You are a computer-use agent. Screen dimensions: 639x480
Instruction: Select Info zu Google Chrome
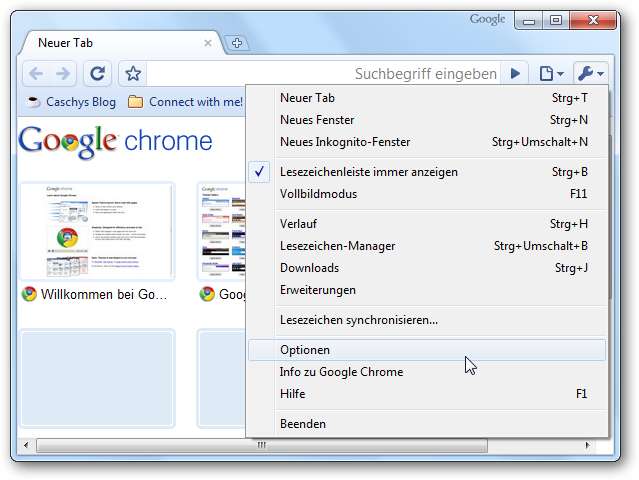tap(427, 372)
